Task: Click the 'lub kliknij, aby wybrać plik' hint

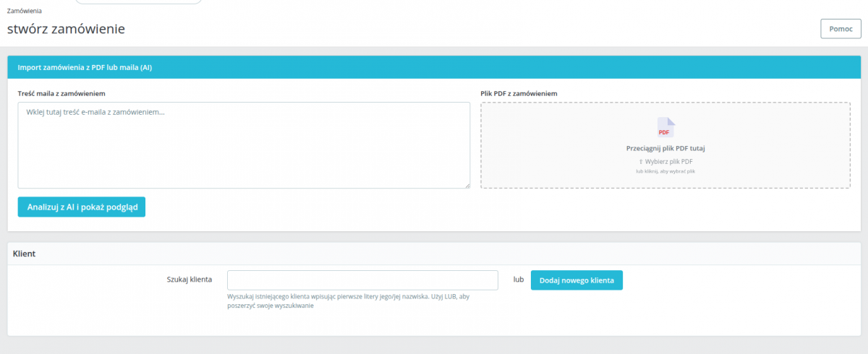Action: 665,171
